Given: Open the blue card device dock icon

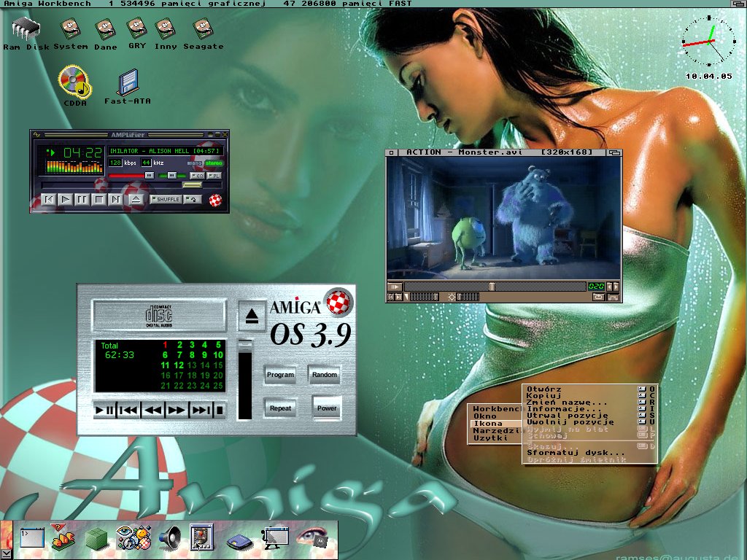Looking at the screenshot, I should click(x=239, y=542).
